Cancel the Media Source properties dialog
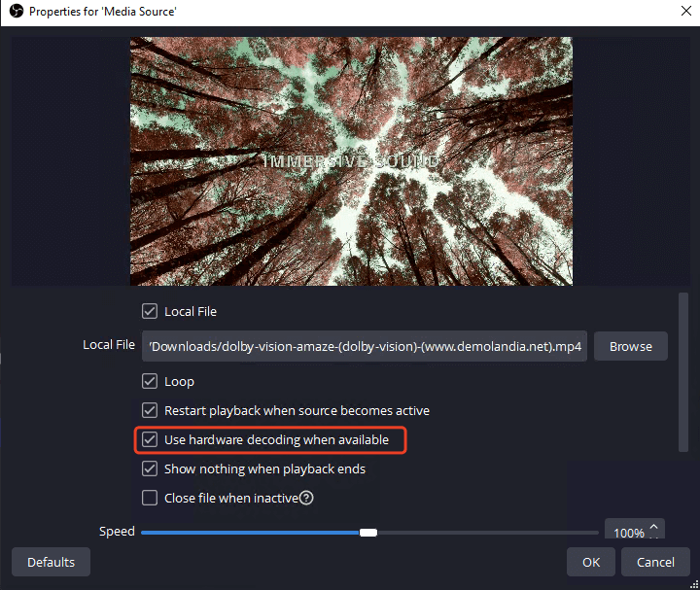This screenshot has width=700, height=590. tap(655, 562)
